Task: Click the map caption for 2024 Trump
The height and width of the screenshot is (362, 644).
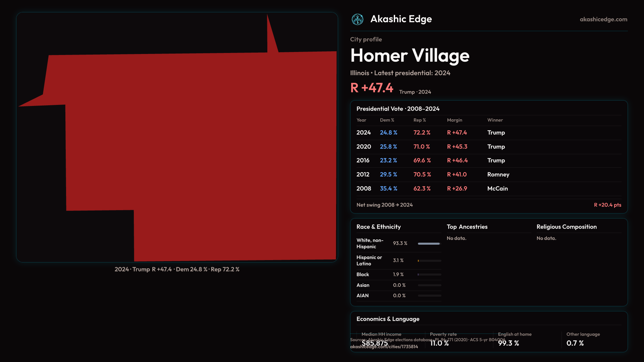Action: click(177, 269)
